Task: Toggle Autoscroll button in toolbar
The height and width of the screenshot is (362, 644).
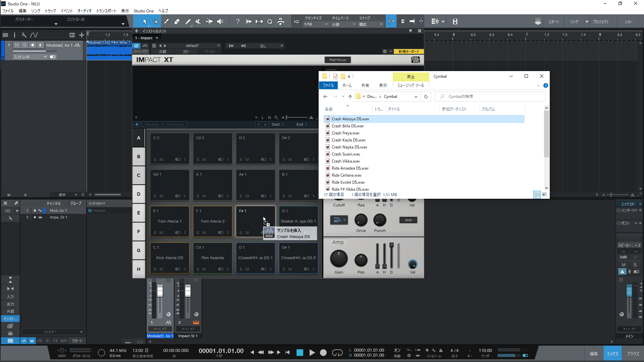Action: coord(412,21)
